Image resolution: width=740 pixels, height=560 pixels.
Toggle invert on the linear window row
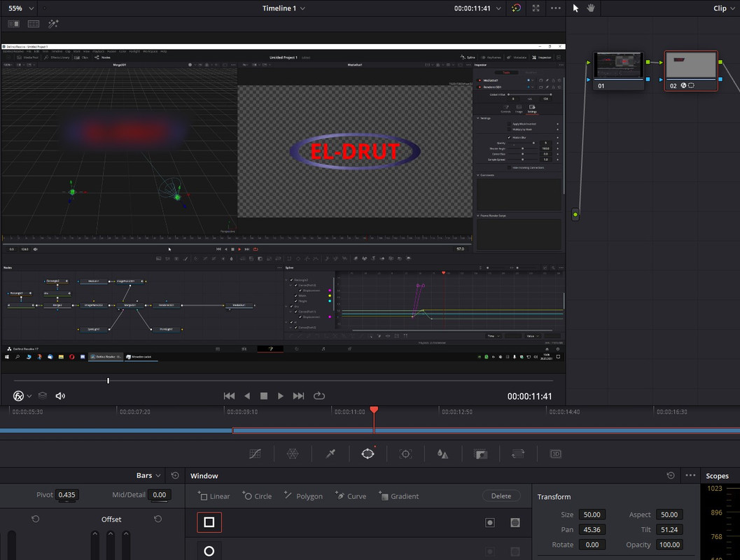pyautogui.click(x=490, y=522)
